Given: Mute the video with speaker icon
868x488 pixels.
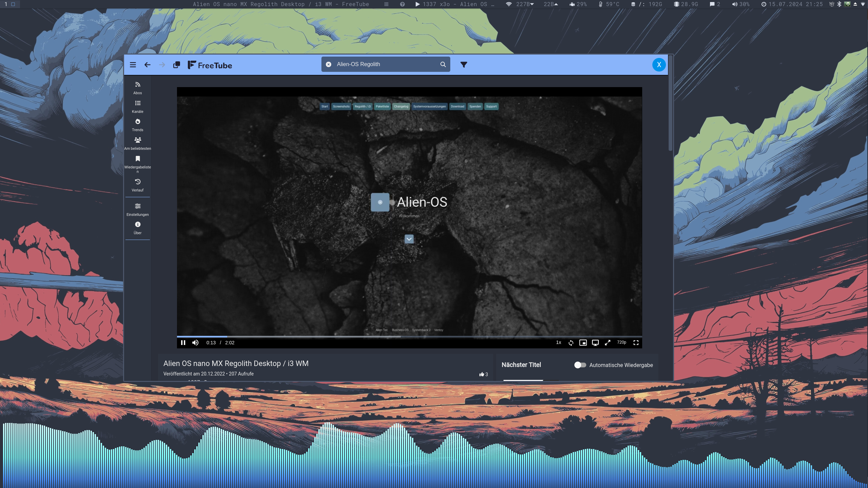Looking at the screenshot, I should [x=195, y=343].
